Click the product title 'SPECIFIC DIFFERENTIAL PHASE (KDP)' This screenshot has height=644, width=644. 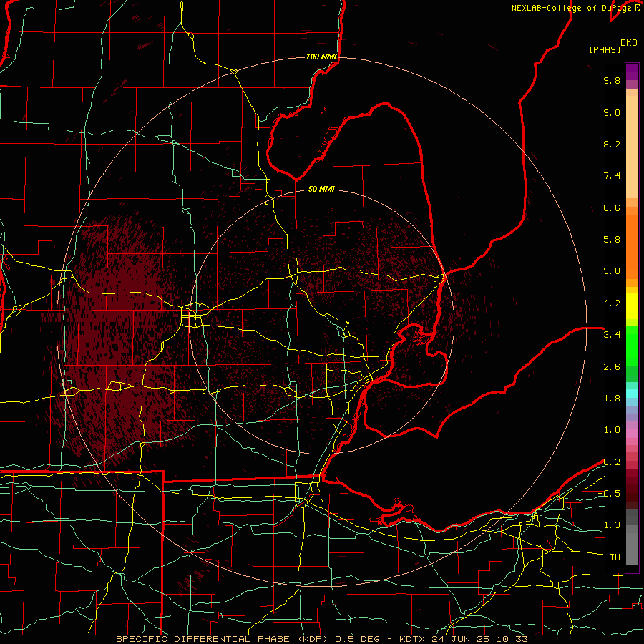click(x=223, y=639)
